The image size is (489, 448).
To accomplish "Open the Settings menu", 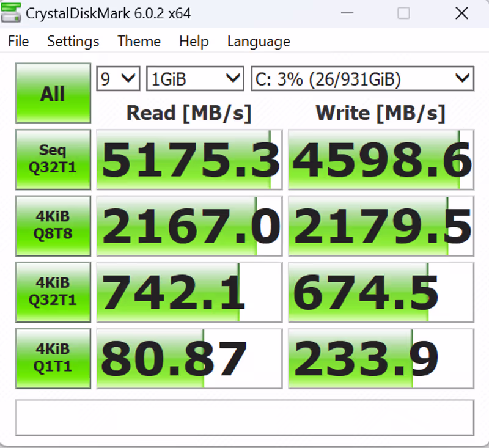I will (x=73, y=42).
